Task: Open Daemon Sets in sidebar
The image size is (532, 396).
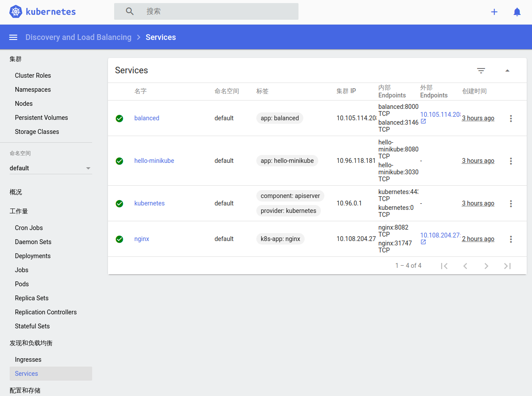Action: (x=33, y=242)
